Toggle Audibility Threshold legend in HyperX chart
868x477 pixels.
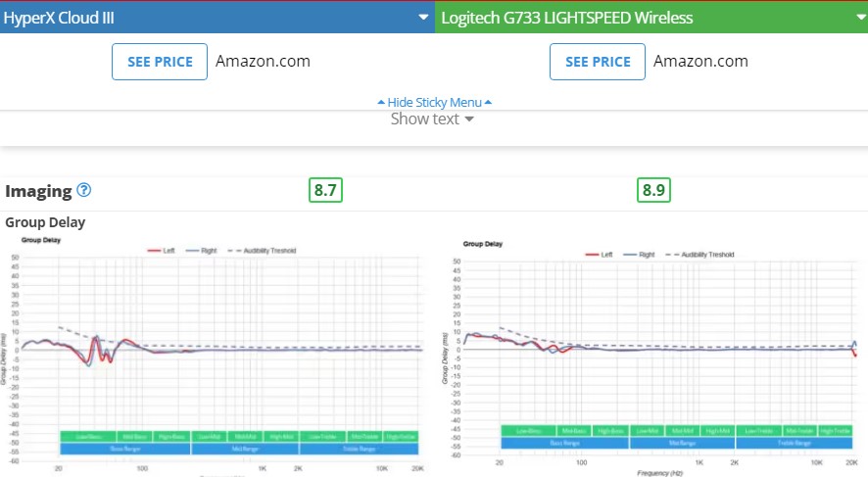click(262, 251)
